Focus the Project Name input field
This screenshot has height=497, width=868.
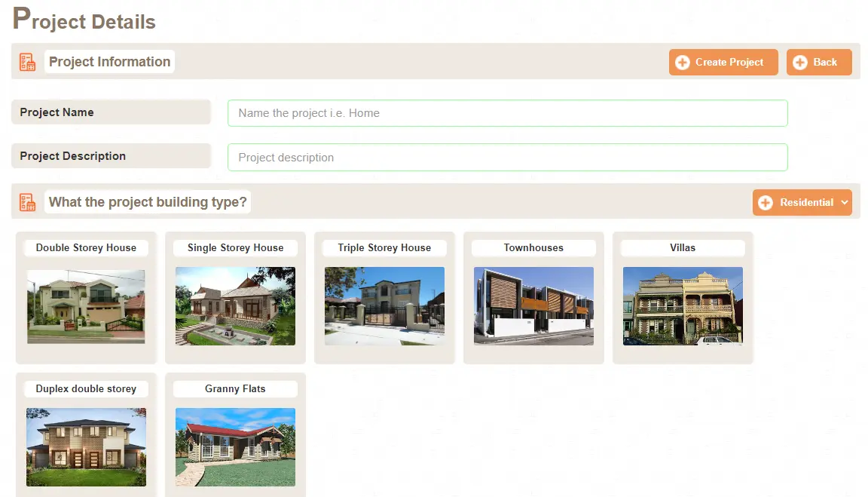(x=508, y=113)
